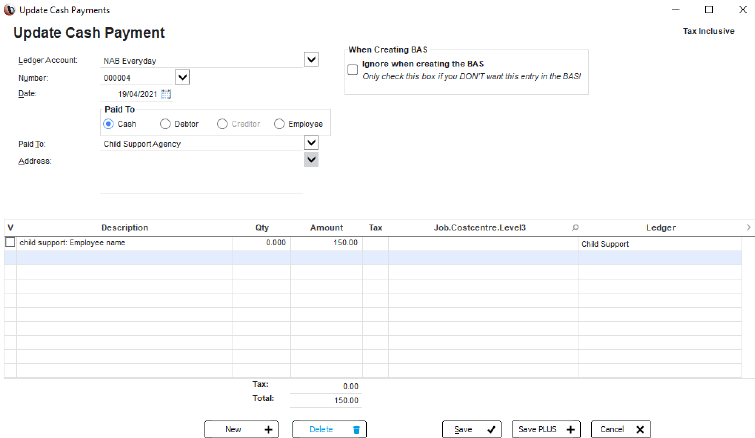
Task: Click the Save PLUS button
Action: click(x=546, y=429)
